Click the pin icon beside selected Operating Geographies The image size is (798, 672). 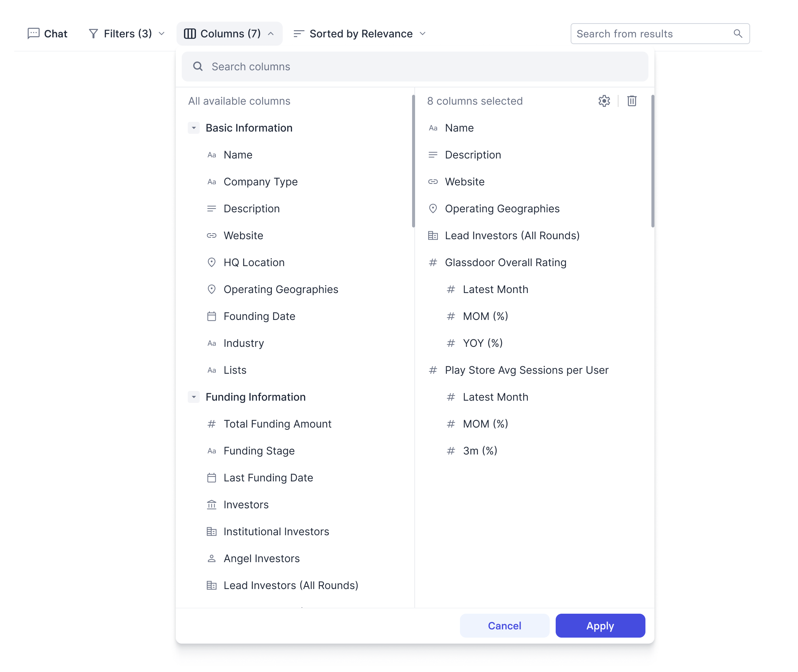tap(433, 209)
